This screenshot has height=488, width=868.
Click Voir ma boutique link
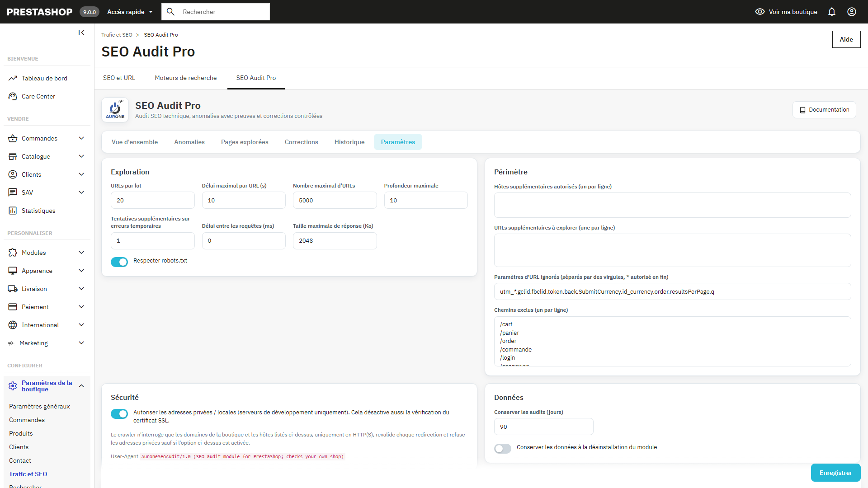(x=793, y=12)
